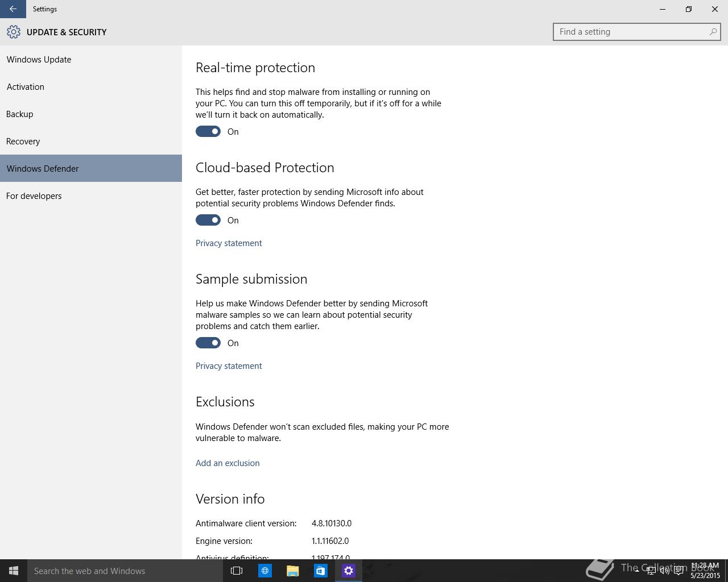Click the Version info heading

[230, 498]
